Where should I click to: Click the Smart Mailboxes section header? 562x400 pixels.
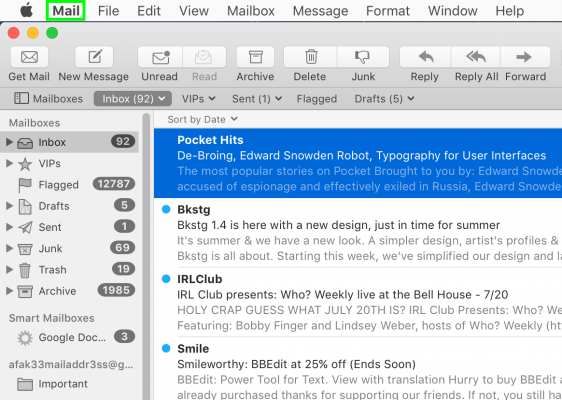[x=52, y=318]
